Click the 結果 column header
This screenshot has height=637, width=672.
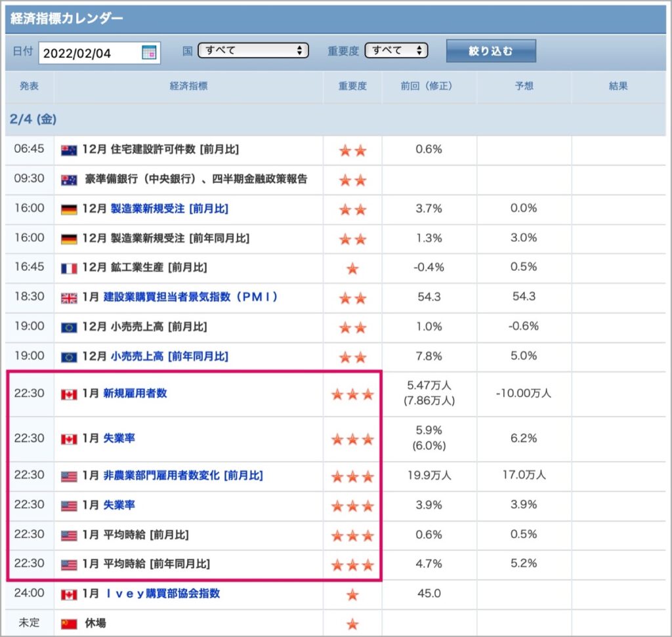pyautogui.click(x=618, y=86)
